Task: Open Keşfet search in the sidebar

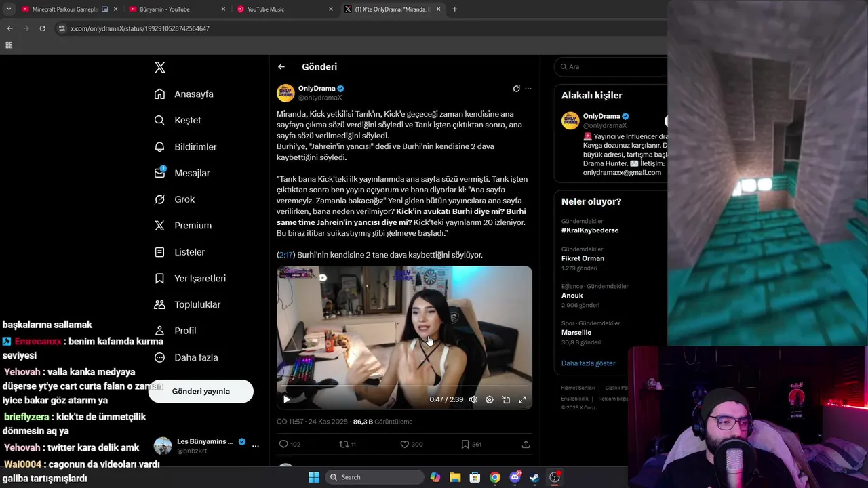Action: coord(178,120)
